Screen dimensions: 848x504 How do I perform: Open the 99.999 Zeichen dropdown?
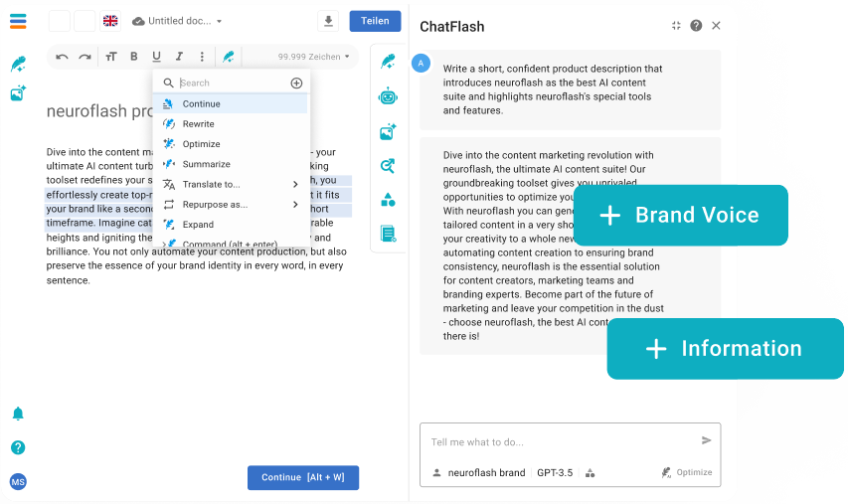click(x=313, y=57)
